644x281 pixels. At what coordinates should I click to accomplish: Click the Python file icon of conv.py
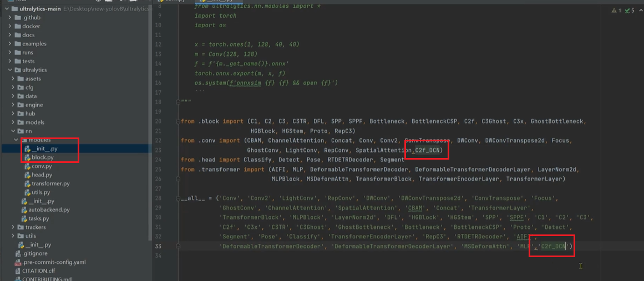(28, 166)
